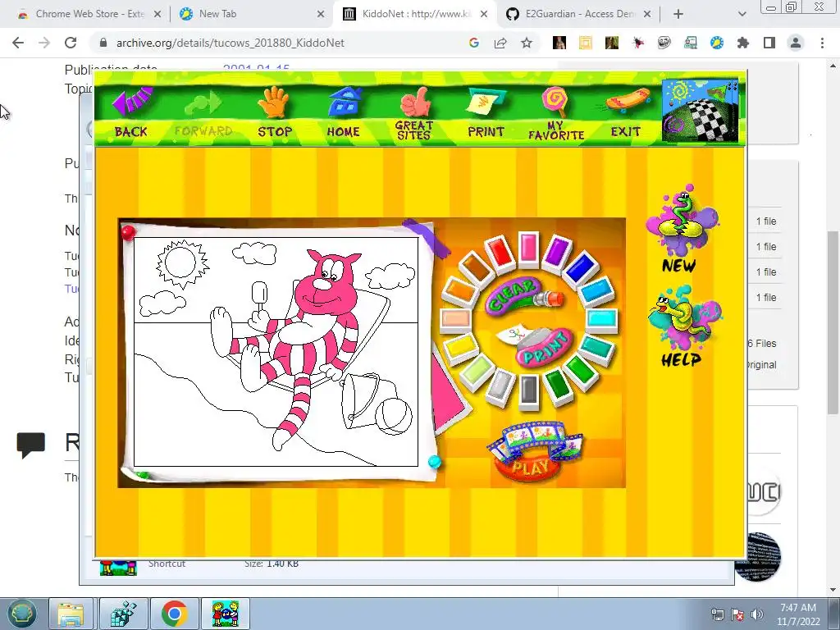Pick the orange paint swatch
Viewport: 840px width, 630px height.
click(460, 292)
